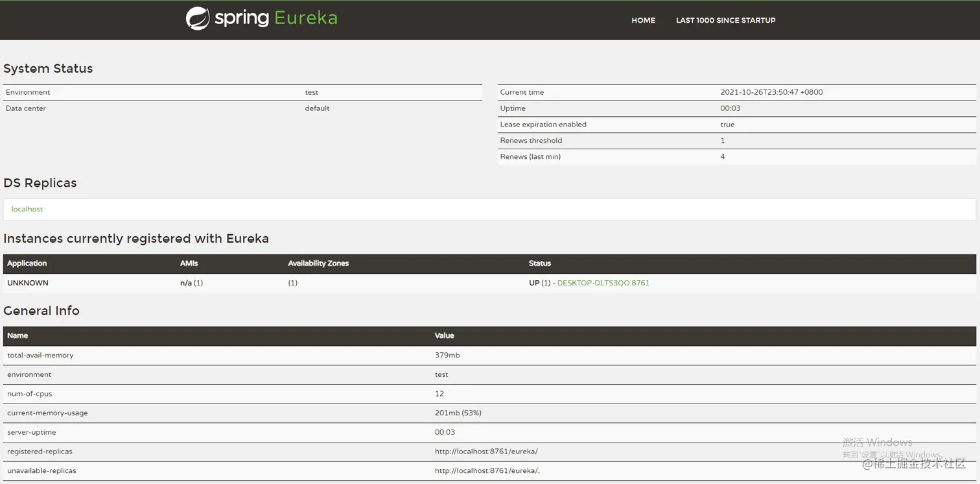Click the Environment label in System Status

(x=28, y=92)
